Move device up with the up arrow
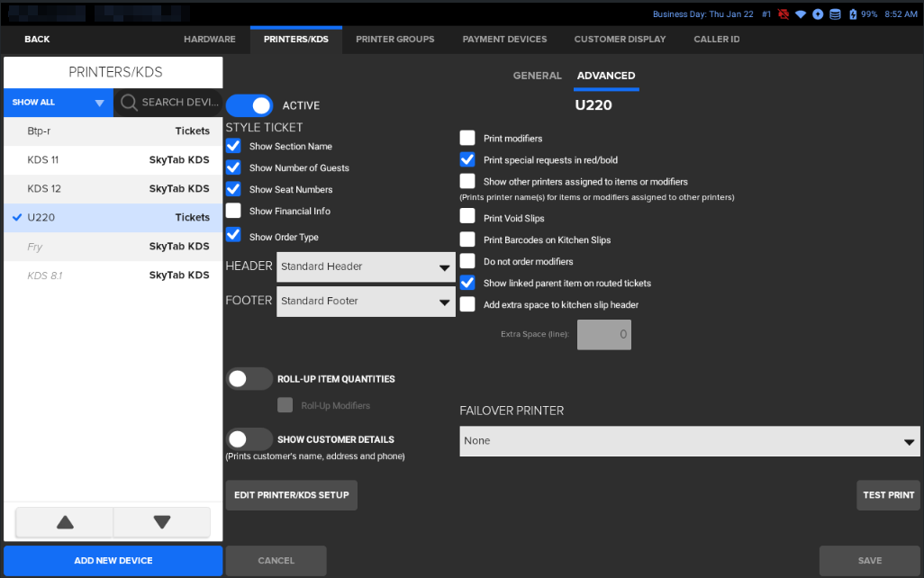This screenshot has width=924, height=578. pos(65,522)
